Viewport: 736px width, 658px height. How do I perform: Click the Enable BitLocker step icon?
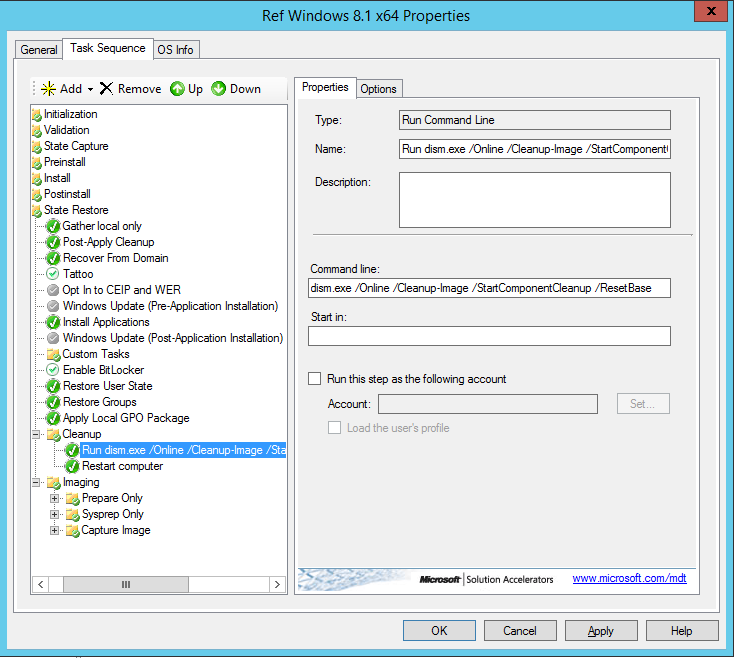53,370
